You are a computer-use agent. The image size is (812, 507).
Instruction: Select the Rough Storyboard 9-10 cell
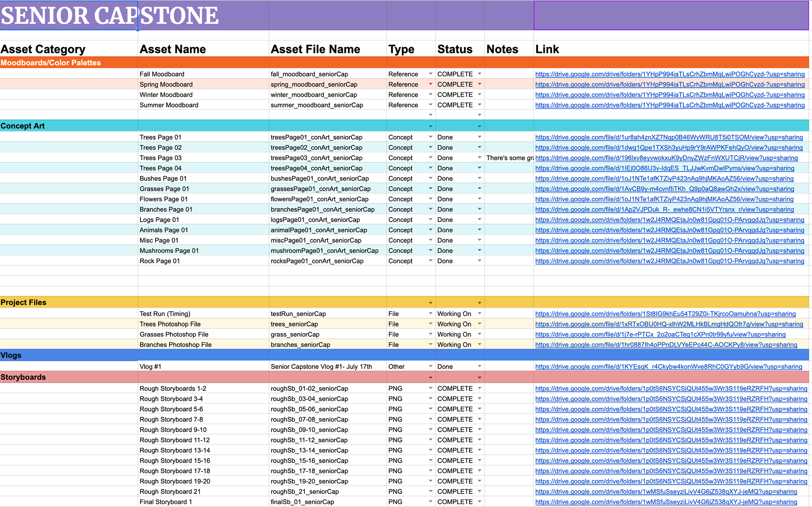point(203,430)
